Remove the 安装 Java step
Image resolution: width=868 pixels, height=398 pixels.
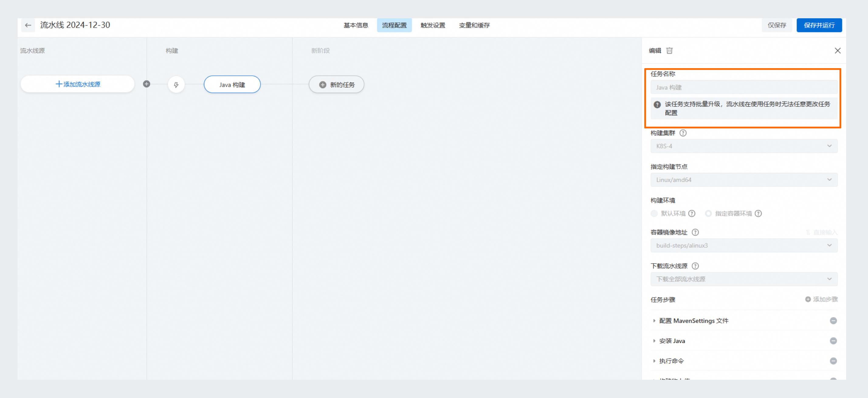coord(833,341)
